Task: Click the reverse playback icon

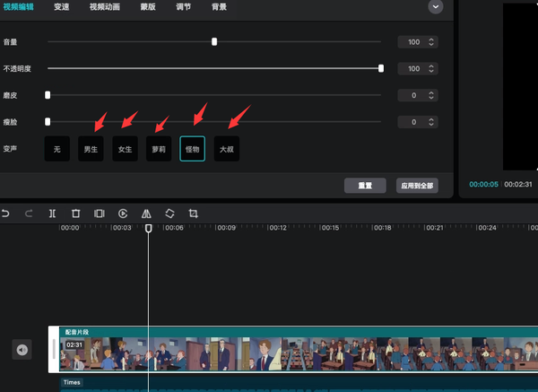Action: [123, 213]
